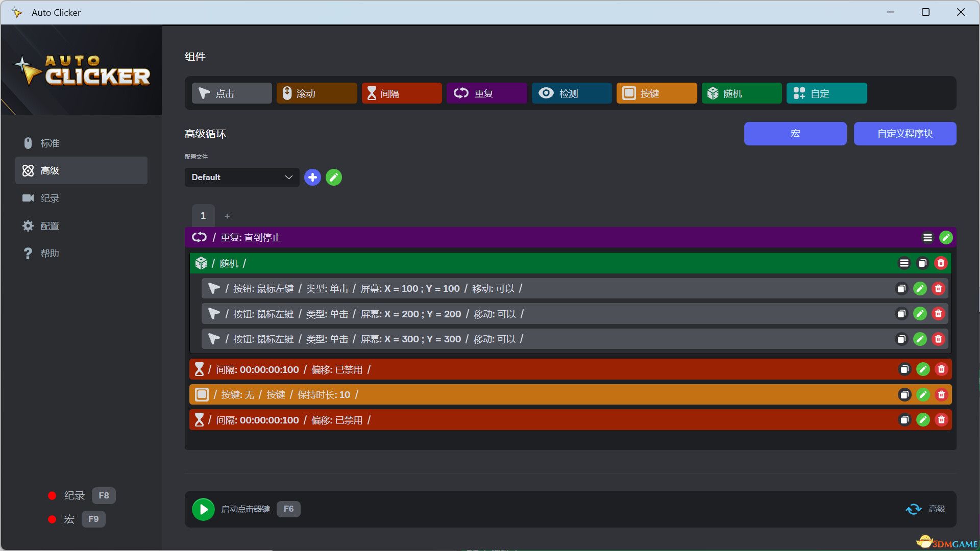The image size is (980, 551).
Task: Click the blue add profile plus icon
Action: [312, 178]
